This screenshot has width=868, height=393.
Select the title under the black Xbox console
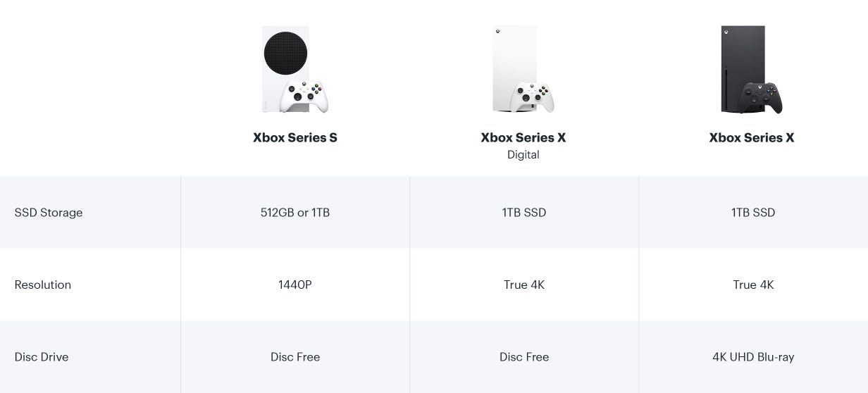click(x=751, y=138)
